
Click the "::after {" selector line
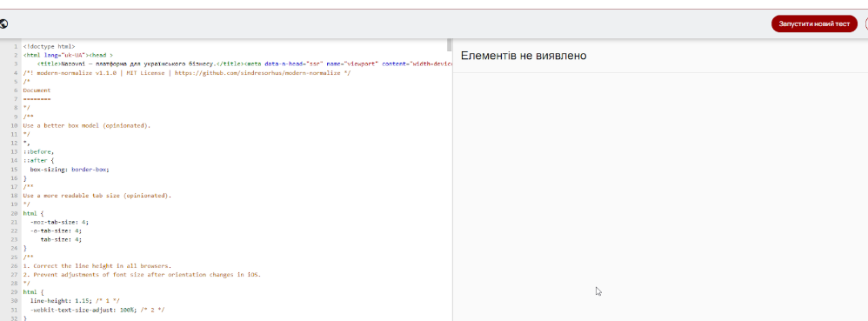[39, 160]
